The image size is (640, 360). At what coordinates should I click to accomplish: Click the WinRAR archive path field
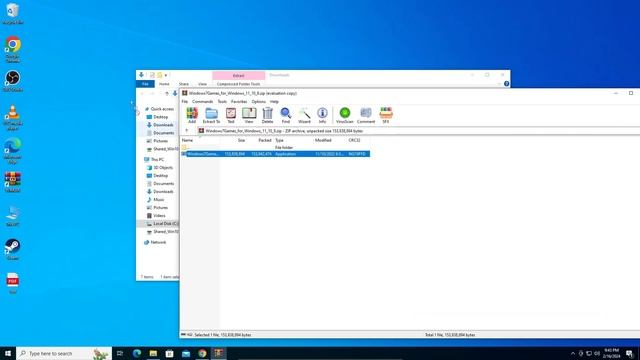(x=418, y=131)
